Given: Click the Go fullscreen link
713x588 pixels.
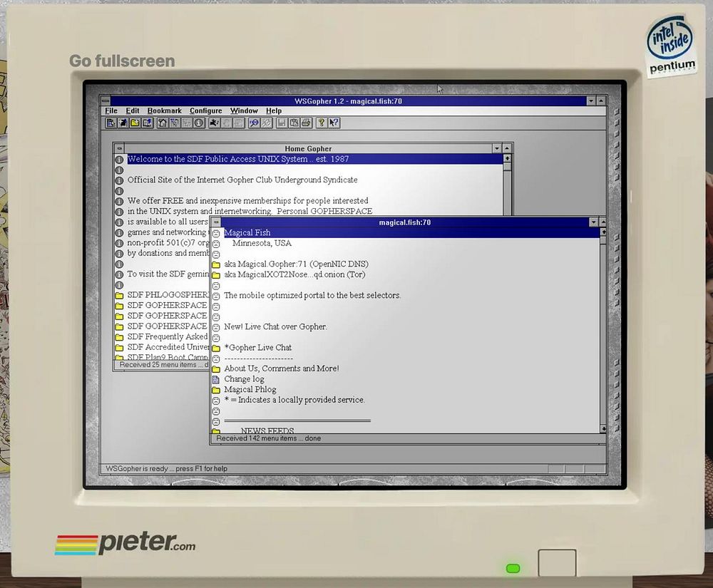Looking at the screenshot, I should coord(122,61).
